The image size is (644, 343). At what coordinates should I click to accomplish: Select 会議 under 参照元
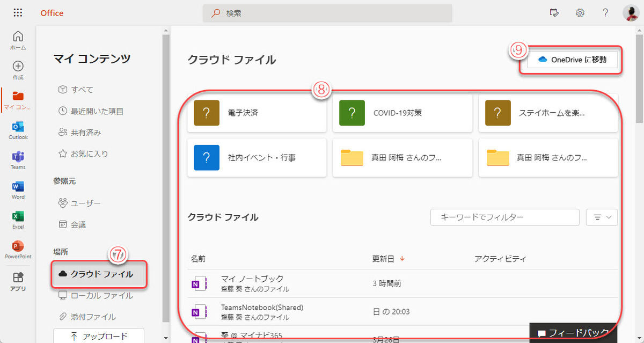[x=72, y=224]
